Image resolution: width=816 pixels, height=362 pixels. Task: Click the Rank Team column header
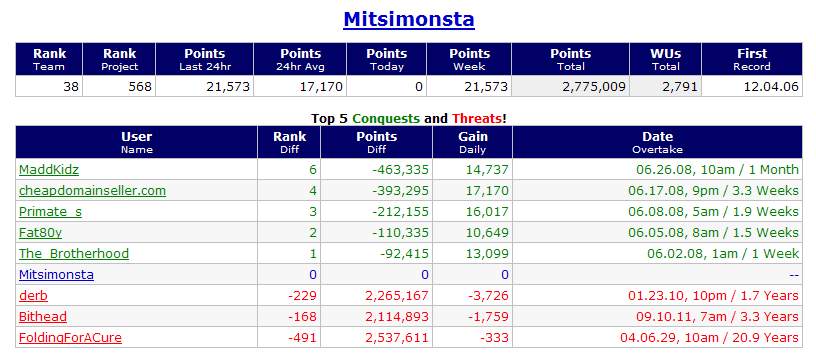click(x=49, y=59)
